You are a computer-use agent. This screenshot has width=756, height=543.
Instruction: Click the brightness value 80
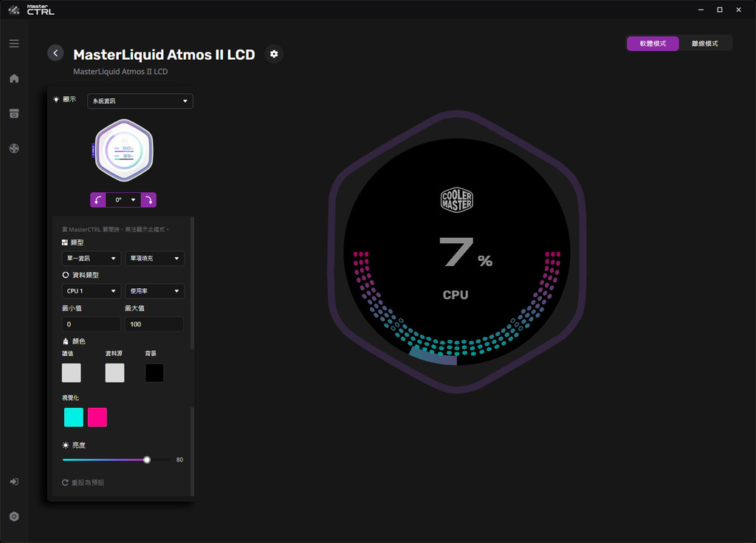(179, 460)
